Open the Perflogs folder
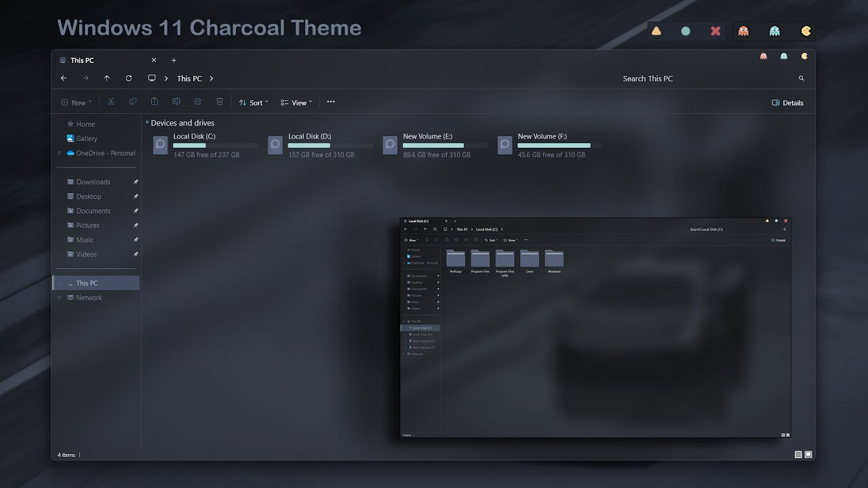Image resolution: width=868 pixels, height=488 pixels. pyautogui.click(x=456, y=262)
